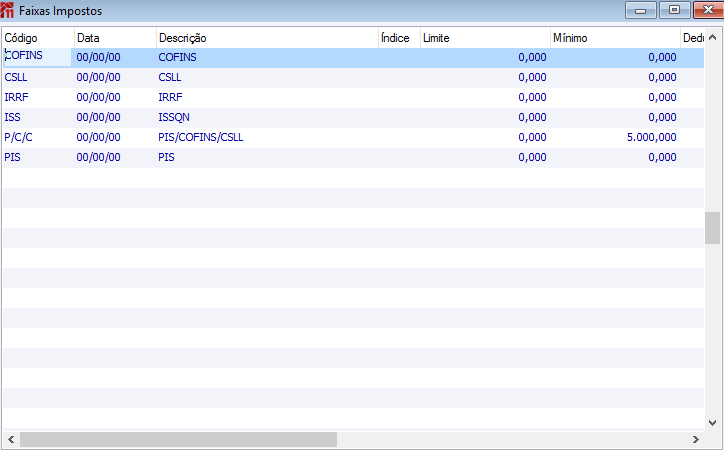Click the Limite value in IRRF row
The image size is (724, 450).
532,97
